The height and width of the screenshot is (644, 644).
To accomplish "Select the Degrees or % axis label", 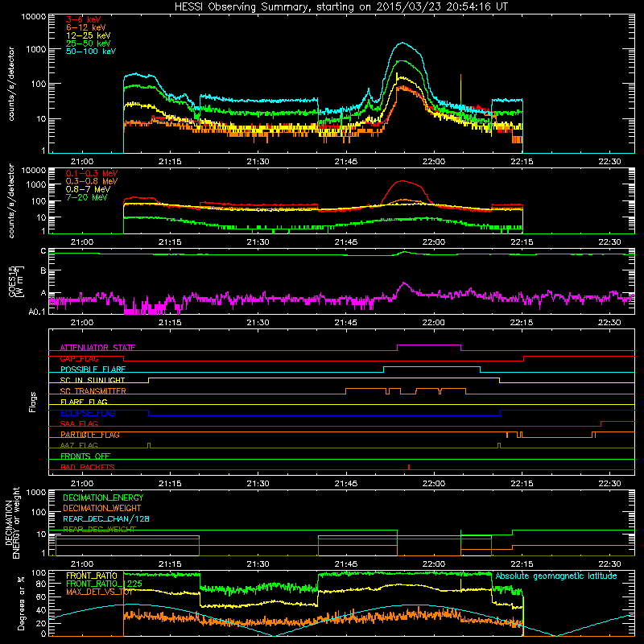I will [x=21, y=603].
